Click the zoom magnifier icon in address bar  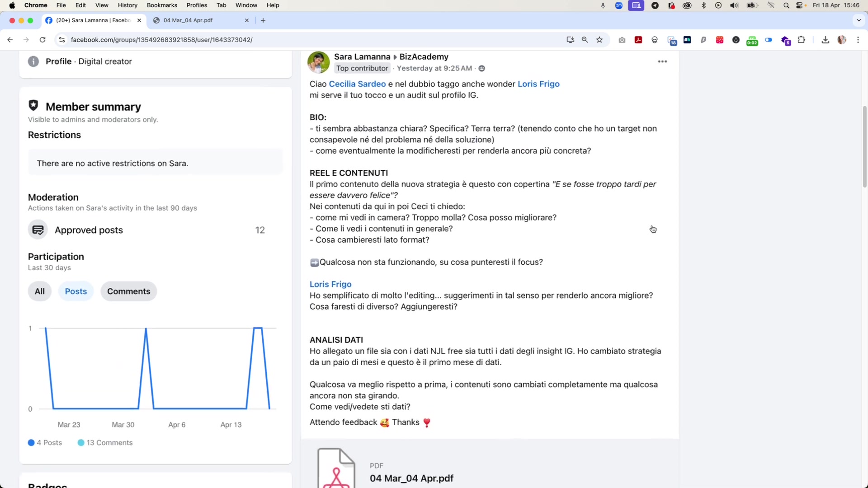pyautogui.click(x=585, y=40)
